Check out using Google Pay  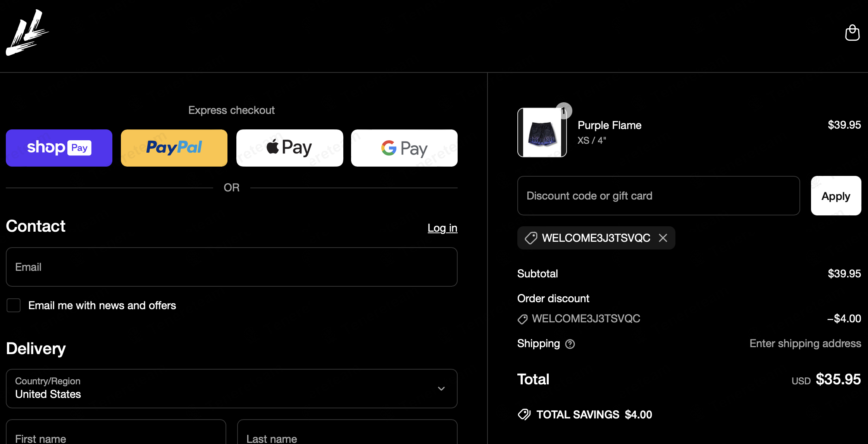(x=404, y=148)
